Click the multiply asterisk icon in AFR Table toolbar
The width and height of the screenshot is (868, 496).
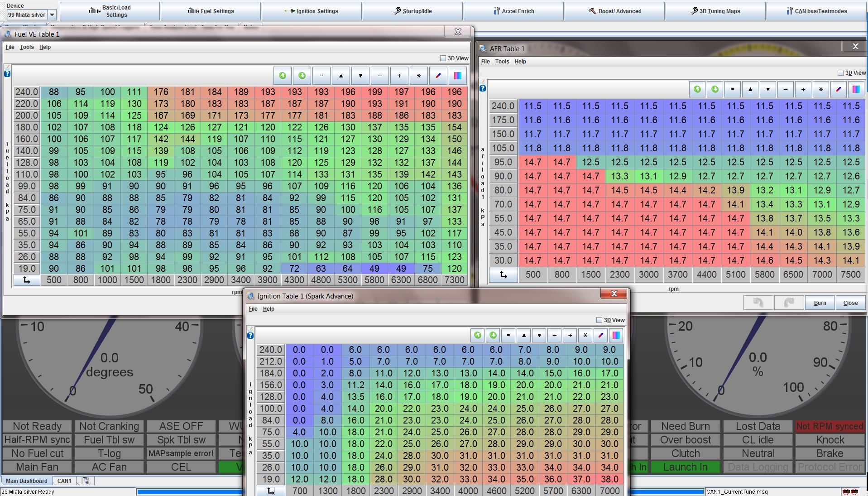tap(820, 89)
